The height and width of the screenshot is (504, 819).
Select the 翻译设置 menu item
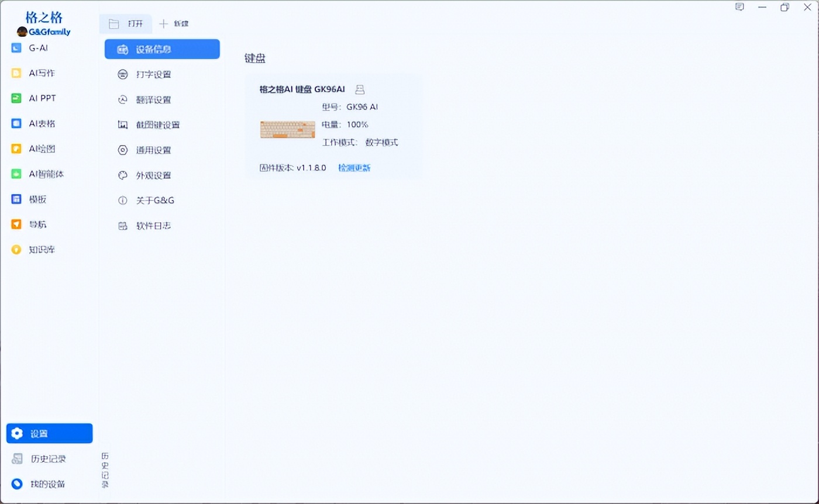(162, 99)
